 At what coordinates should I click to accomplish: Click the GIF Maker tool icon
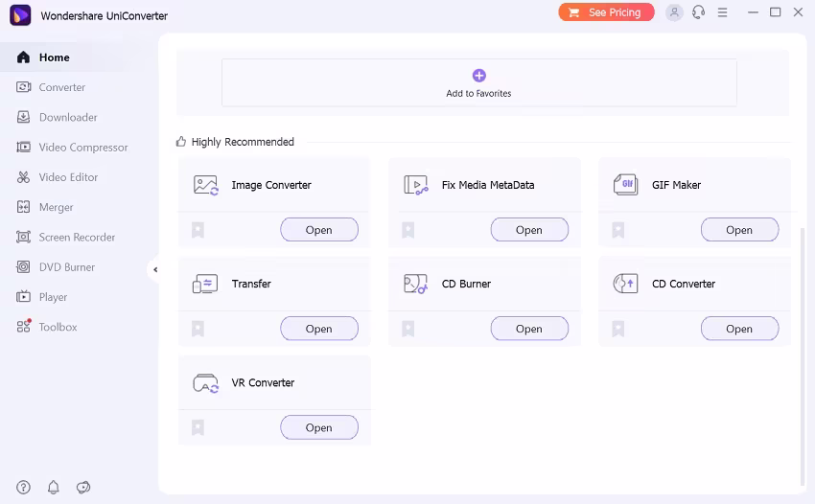tap(626, 185)
